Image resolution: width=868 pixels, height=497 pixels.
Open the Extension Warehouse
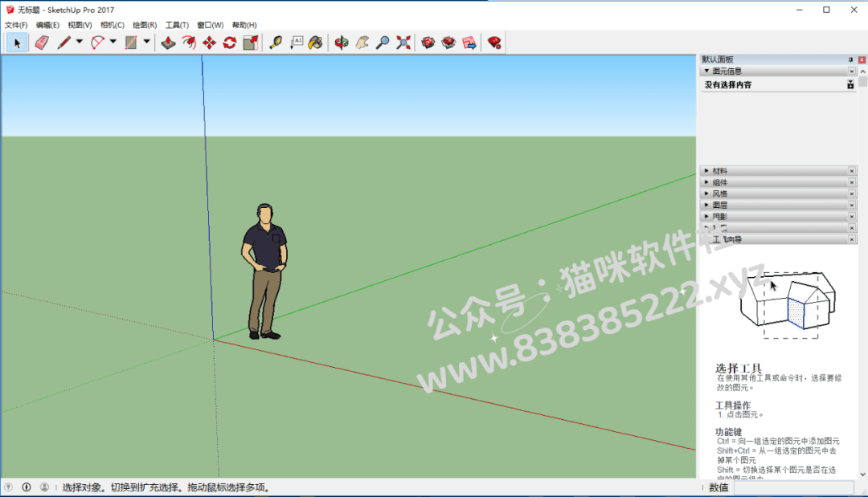click(x=448, y=43)
